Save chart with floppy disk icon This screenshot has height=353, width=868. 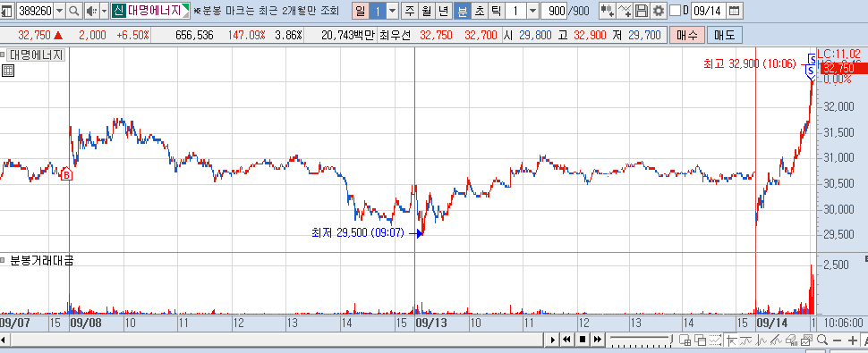642,11
